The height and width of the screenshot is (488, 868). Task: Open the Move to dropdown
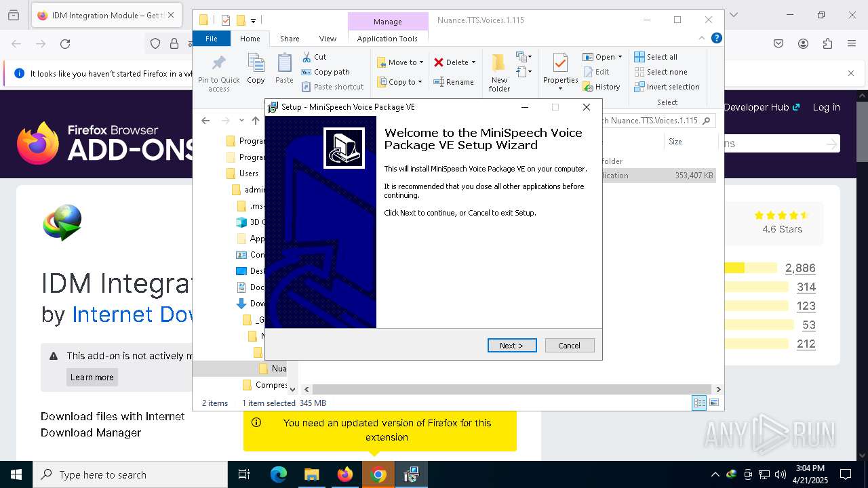click(x=400, y=62)
